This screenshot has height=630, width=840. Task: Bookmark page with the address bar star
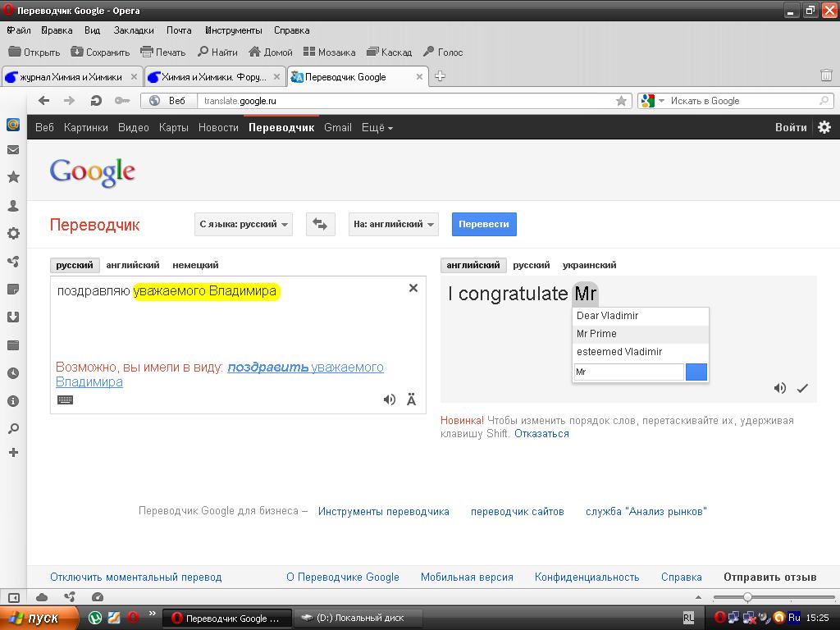(x=622, y=101)
